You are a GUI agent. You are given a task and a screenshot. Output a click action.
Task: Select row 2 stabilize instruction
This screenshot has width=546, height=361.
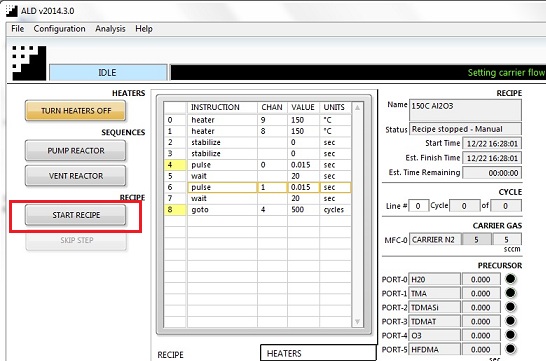222,142
